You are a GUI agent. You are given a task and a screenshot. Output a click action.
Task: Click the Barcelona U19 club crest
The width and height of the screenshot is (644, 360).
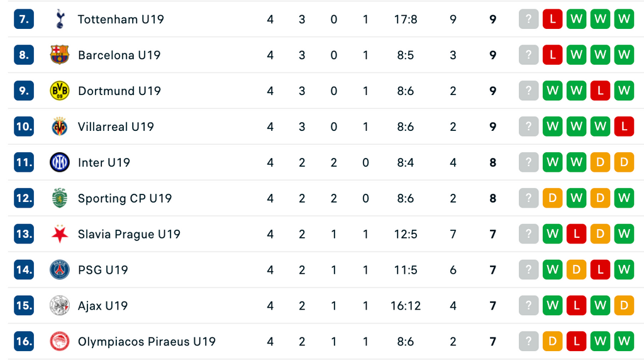coord(60,55)
